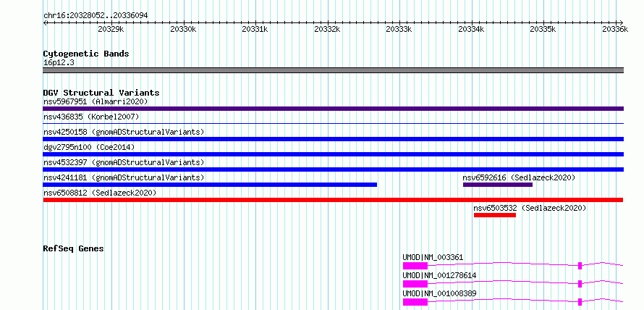
Task: Click the short blue nsv4241181 variant bar
Action: 210,185
